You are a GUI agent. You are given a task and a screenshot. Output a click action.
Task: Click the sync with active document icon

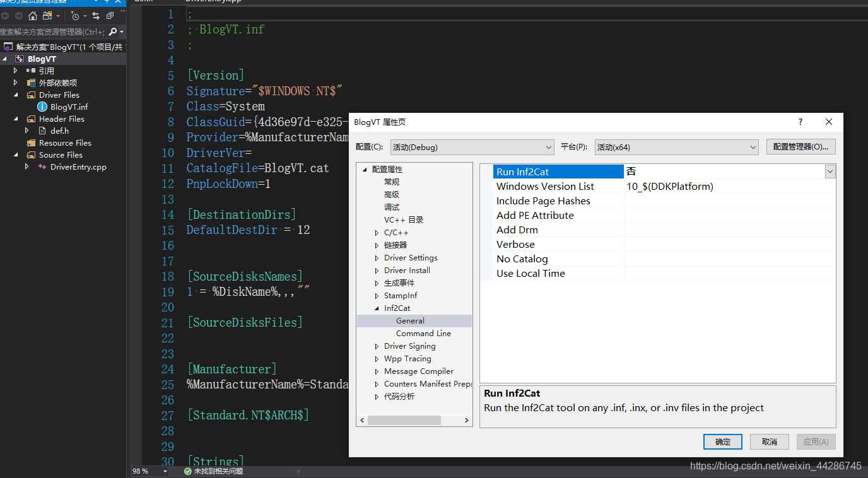click(96, 16)
